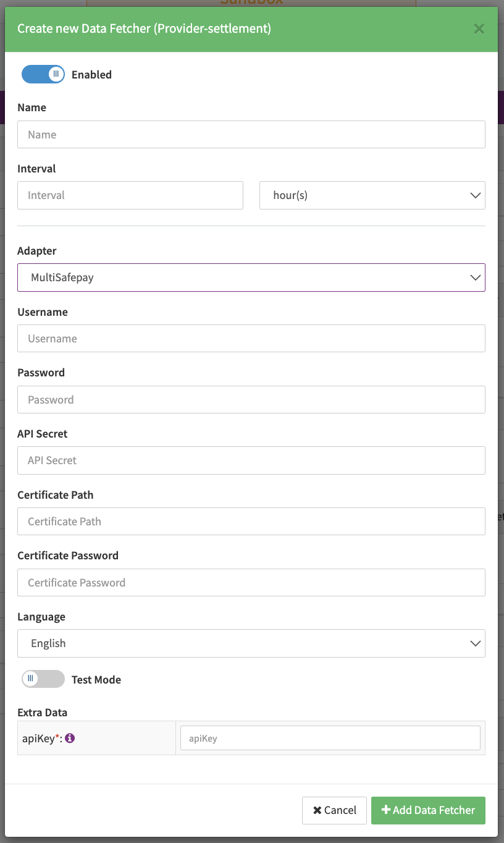Click the dialog title in the green header
The height and width of the screenshot is (843, 504).
pyautogui.click(x=144, y=29)
